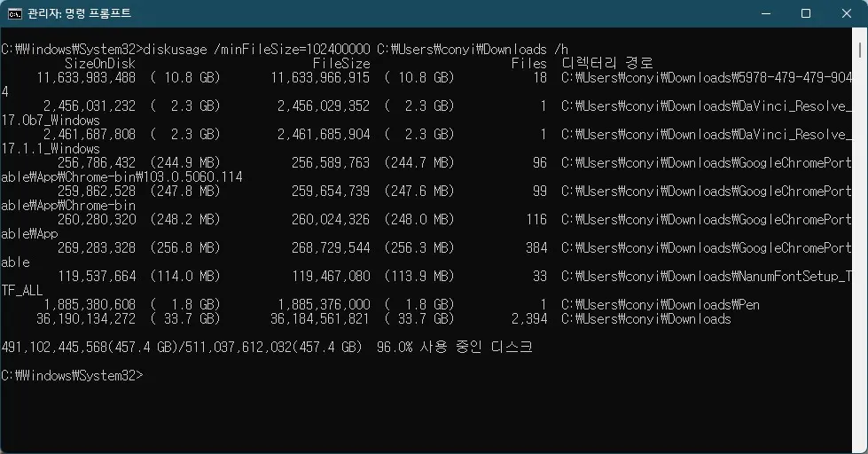Click the value '11,633,983,488'
Screen dimensions: 868x454
point(86,78)
